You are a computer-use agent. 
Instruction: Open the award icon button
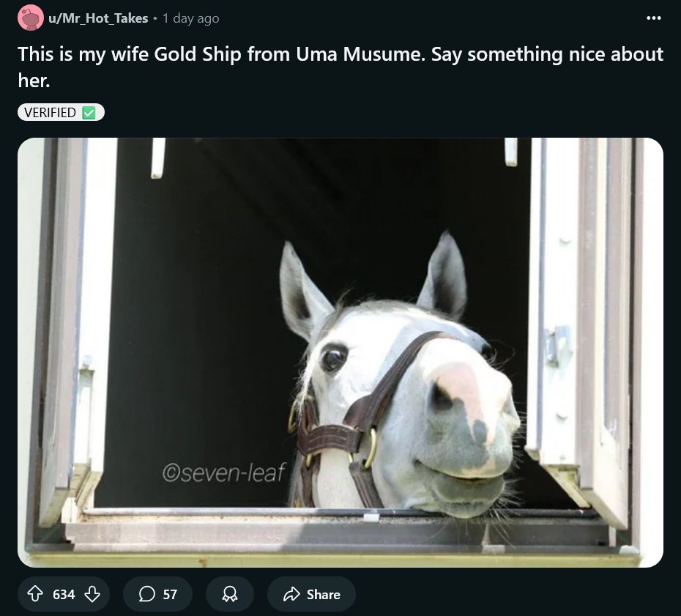tap(230, 594)
